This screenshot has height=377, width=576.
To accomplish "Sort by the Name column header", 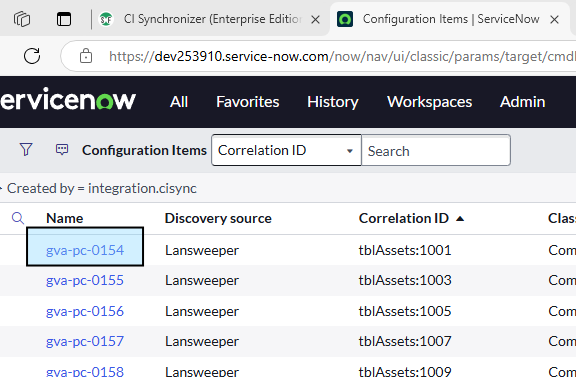I will [x=65, y=218].
